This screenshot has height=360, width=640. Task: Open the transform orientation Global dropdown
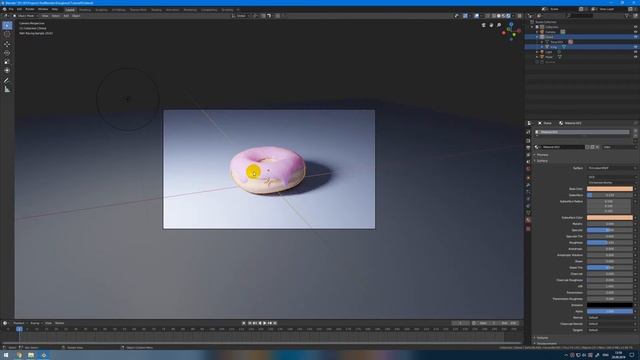coord(241,16)
